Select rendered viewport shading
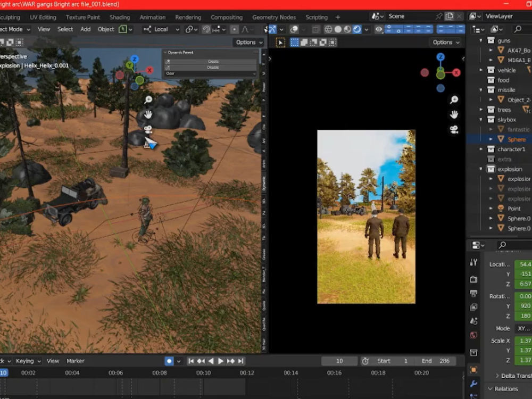 coord(357,29)
